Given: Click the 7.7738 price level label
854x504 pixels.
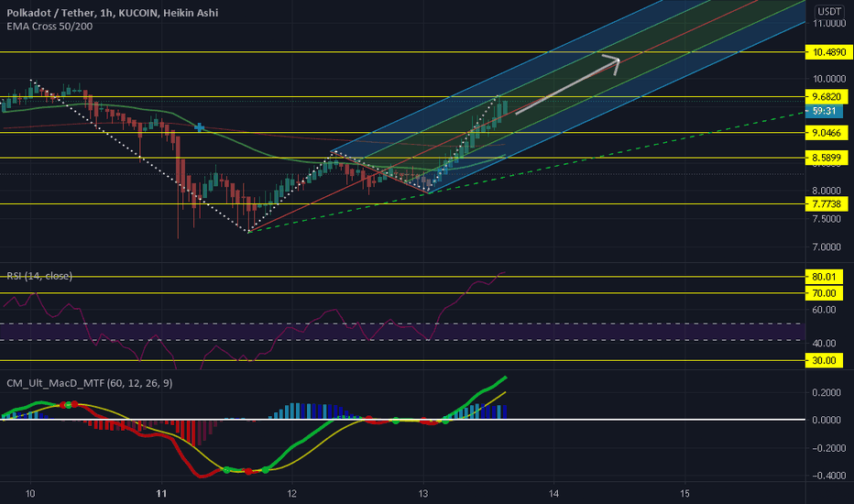Looking at the screenshot, I should pyautogui.click(x=827, y=203).
